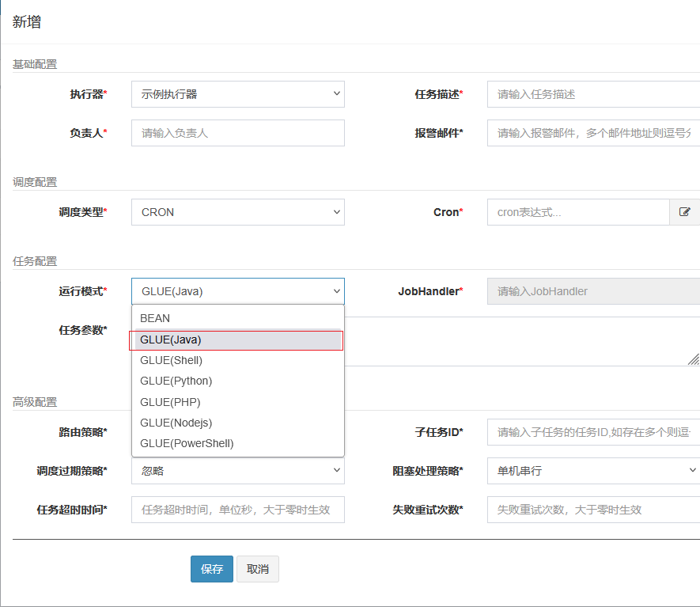Click the 取消 cancel button
This screenshot has height=607, width=700.
point(258,569)
